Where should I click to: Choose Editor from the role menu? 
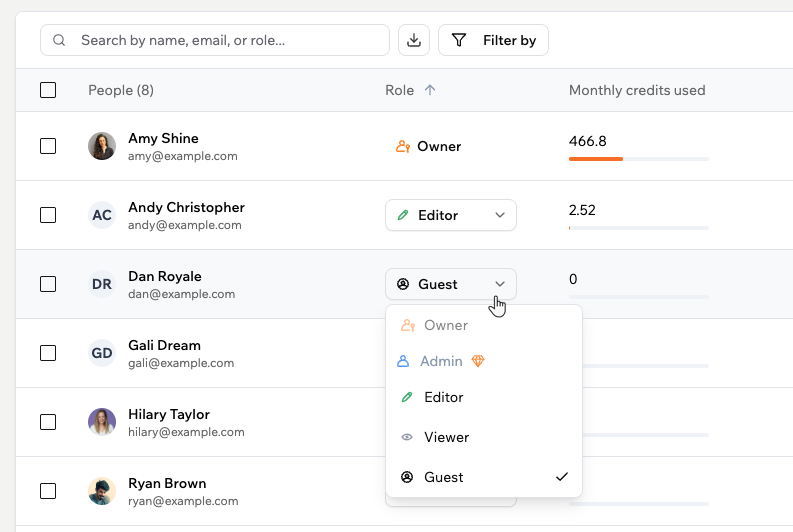484,397
